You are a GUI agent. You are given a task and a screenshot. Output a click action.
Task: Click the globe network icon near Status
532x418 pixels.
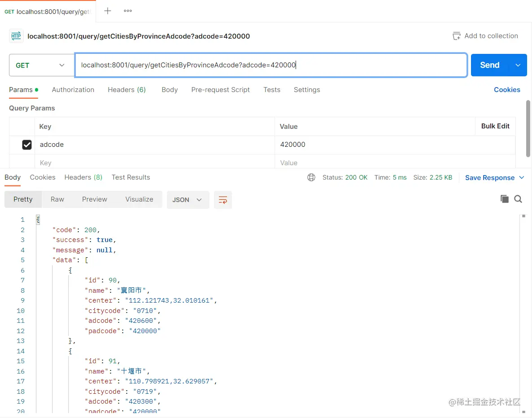pos(311,177)
